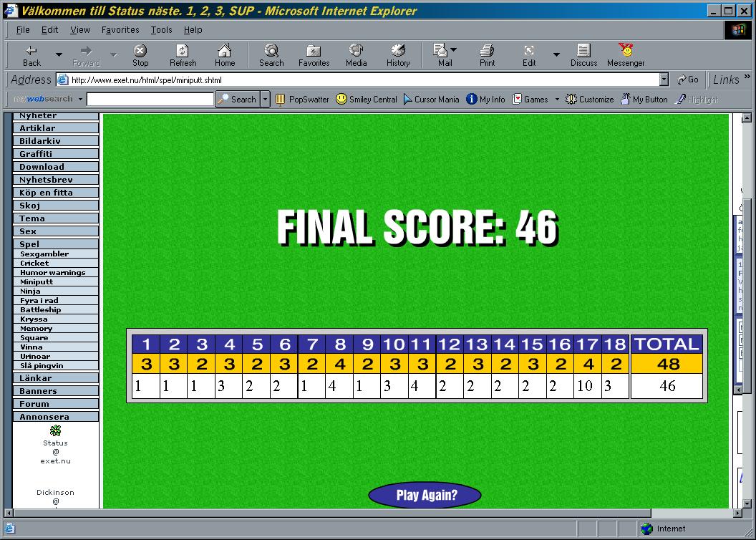Open the Back history dropdown arrow
This screenshot has width=756, height=540.
59,54
